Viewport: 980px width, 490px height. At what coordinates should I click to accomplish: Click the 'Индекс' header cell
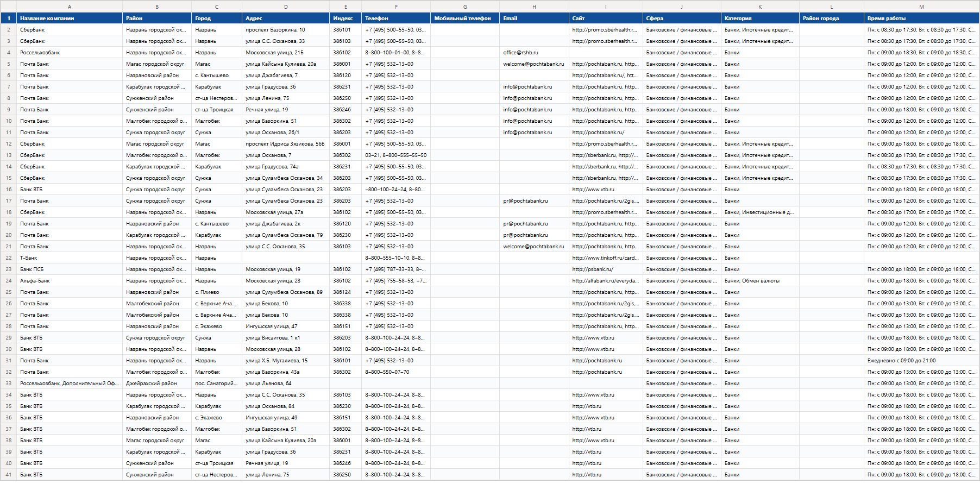click(x=345, y=18)
